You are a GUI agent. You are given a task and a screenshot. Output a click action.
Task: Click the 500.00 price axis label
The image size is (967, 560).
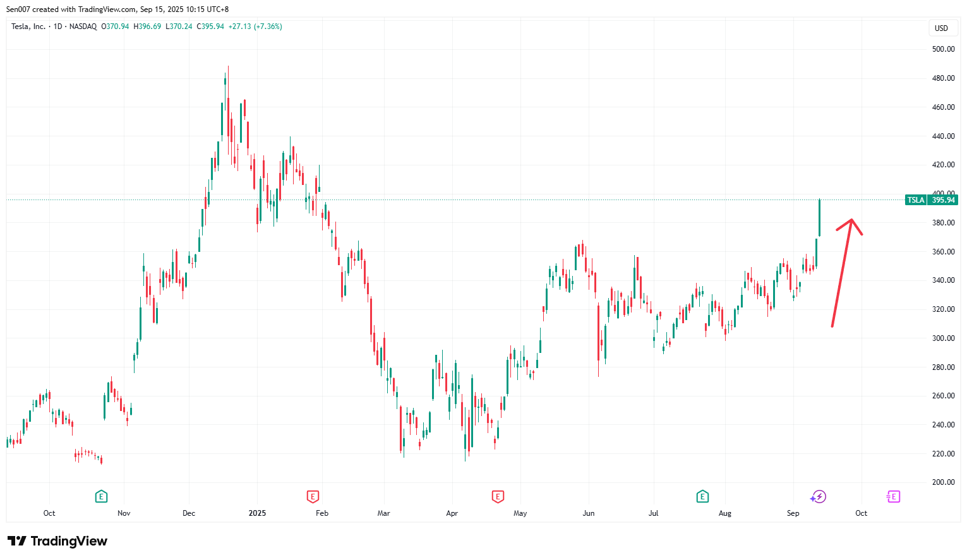point(944,49)
